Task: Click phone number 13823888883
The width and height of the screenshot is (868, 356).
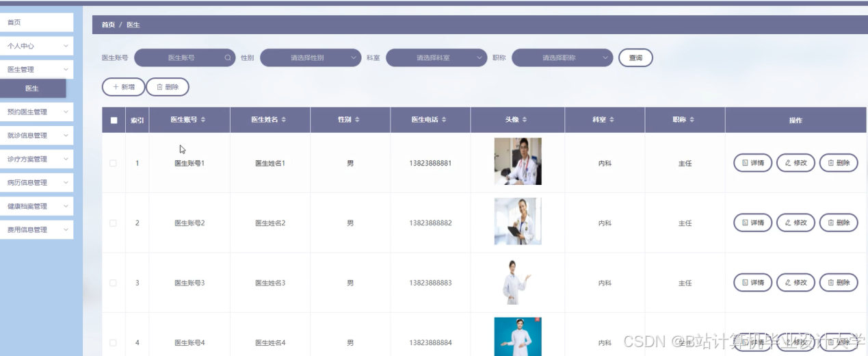Action: click(x=430, y=283)
